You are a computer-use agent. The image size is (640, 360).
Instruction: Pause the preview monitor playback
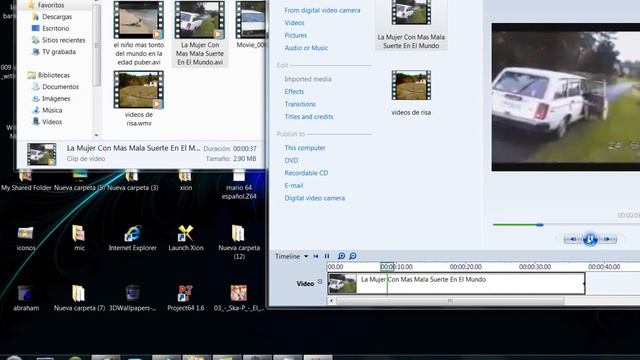tap(590, 239)
